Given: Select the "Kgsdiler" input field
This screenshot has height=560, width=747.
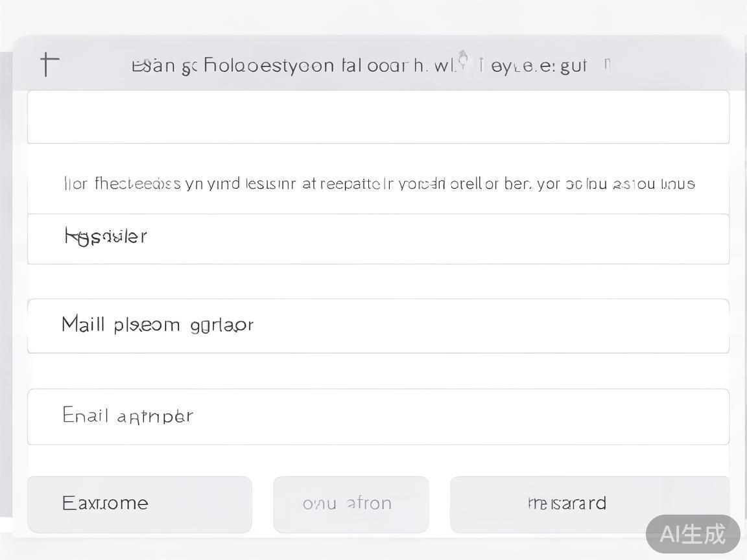Looking at the screenshot, I should click(378, 239).
